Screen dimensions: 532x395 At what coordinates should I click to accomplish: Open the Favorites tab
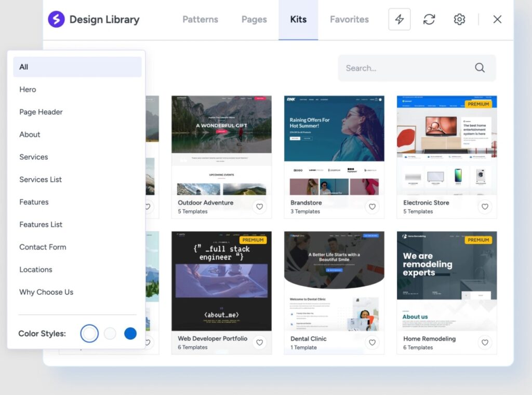pos(349,20)
